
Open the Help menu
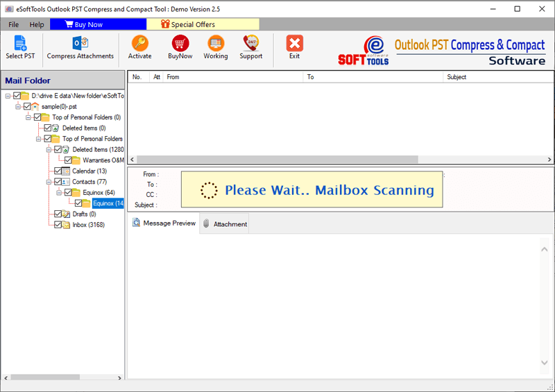click(x=37, y=24)
